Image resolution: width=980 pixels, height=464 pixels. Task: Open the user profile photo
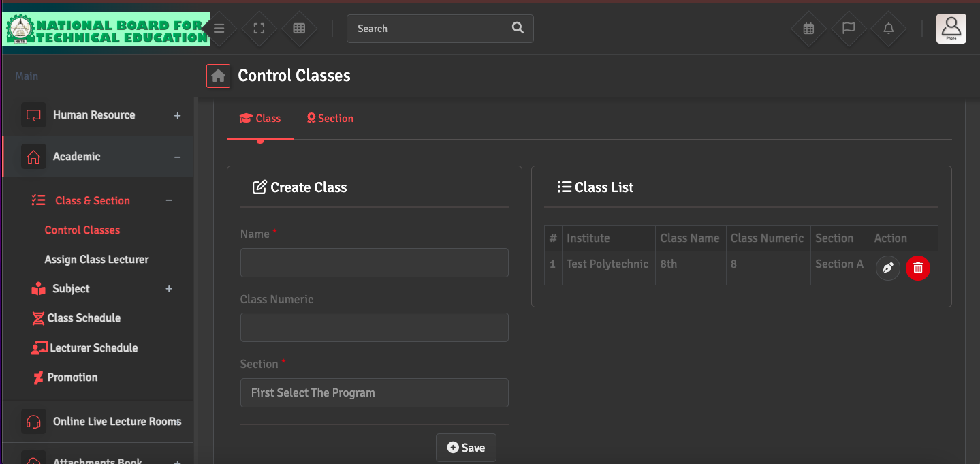click(x=951, y=29)
